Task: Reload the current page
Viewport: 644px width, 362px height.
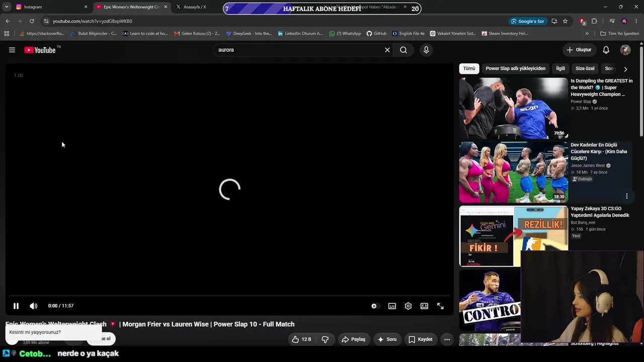Action: (x=32, y=21)
